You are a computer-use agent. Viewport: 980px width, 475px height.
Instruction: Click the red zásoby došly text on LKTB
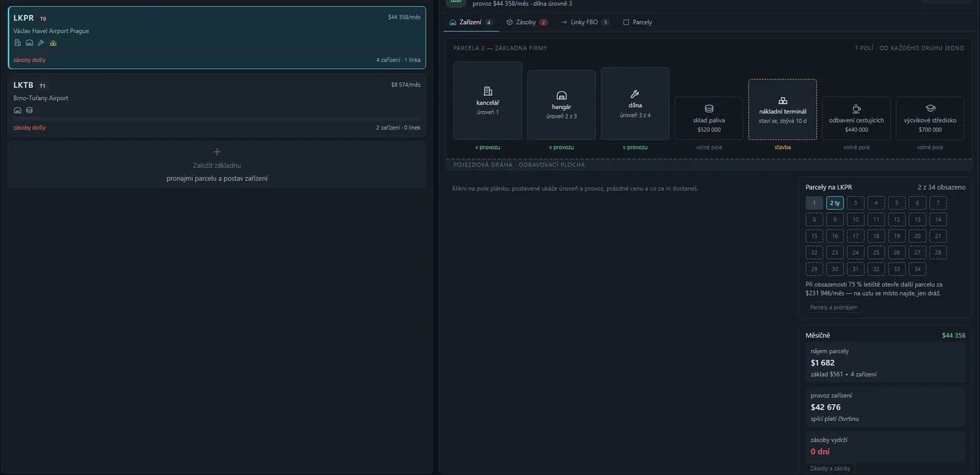click(30, 128)
